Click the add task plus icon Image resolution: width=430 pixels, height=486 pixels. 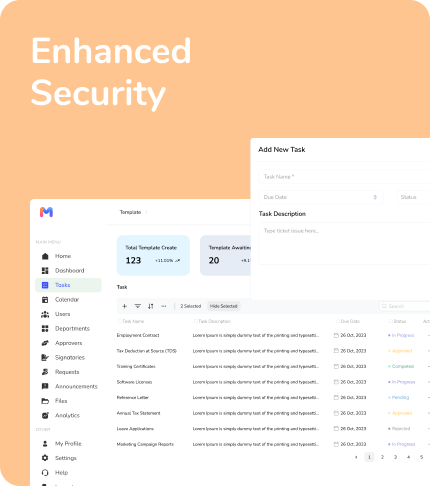click(125, 306)
